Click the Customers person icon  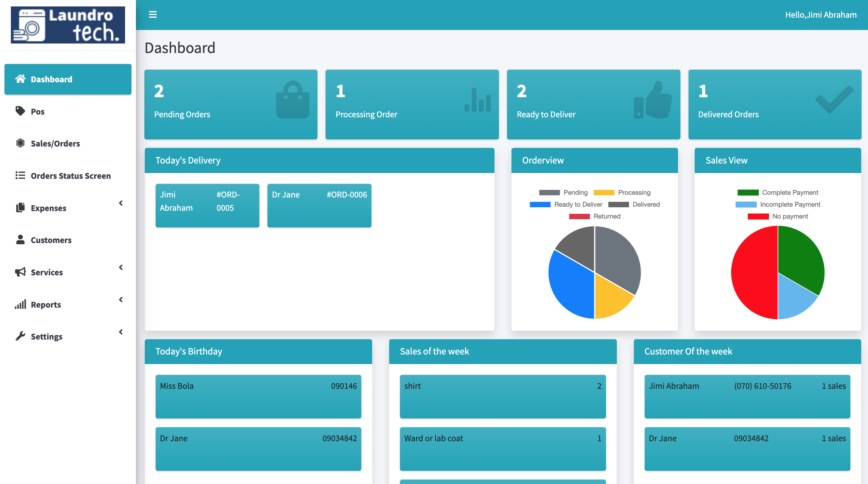(20, 240)
